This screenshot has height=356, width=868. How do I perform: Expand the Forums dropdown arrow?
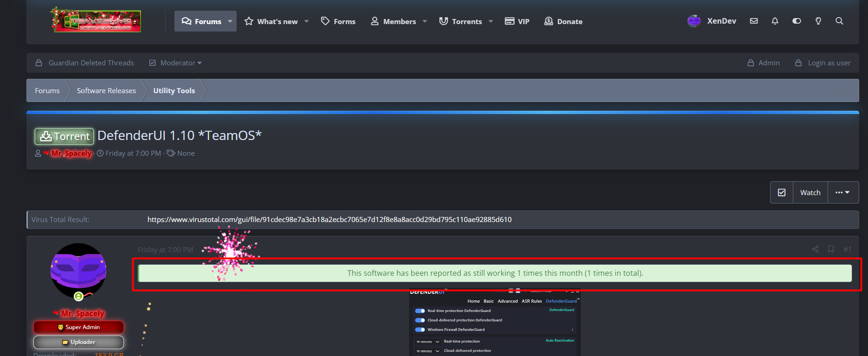(230, 21)
